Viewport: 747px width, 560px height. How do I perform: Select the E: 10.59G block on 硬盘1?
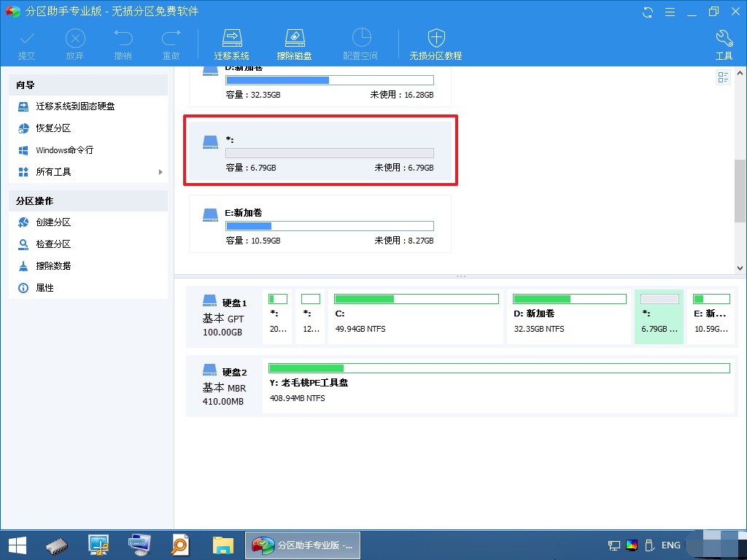711,316
